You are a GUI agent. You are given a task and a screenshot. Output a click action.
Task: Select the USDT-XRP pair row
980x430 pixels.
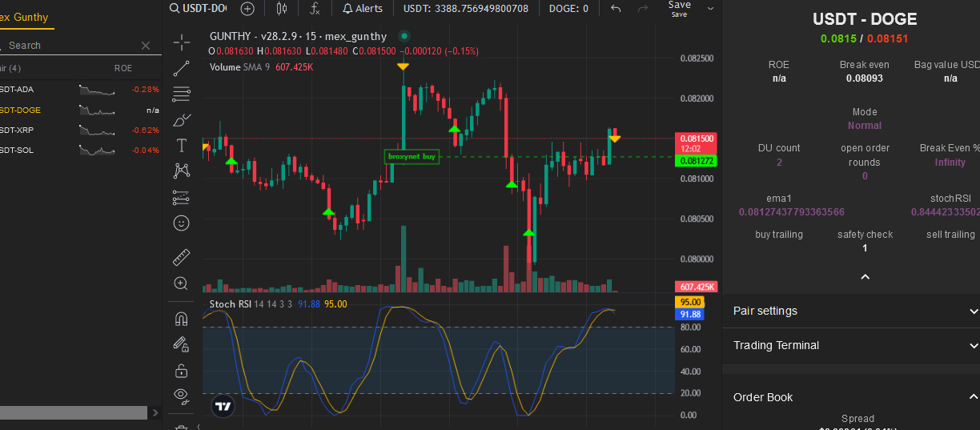80,130
